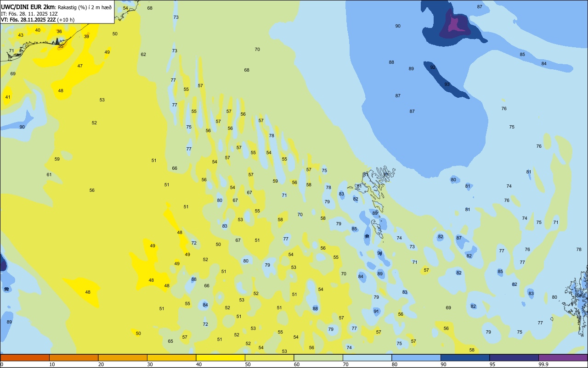This screenshot has height=368, width=588.
Task: Select the 70–80 pale blue legend segment
Action: point(367,357)
